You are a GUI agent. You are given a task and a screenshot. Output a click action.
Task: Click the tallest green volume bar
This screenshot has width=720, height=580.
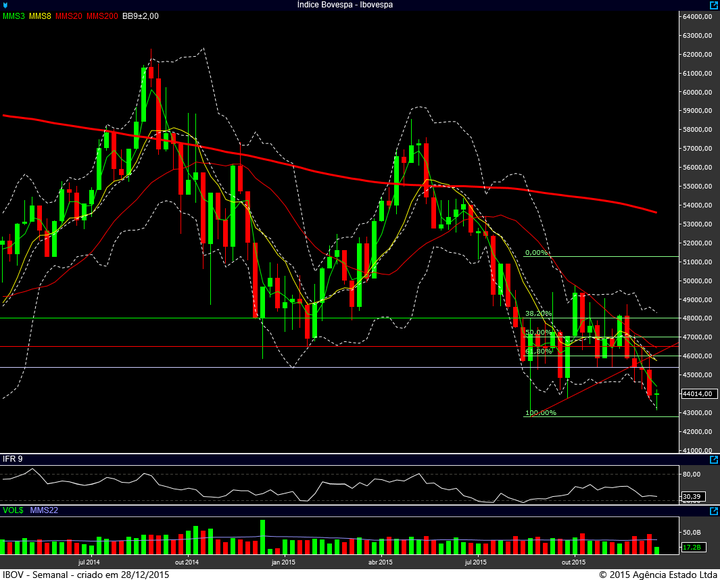point(263,537)
